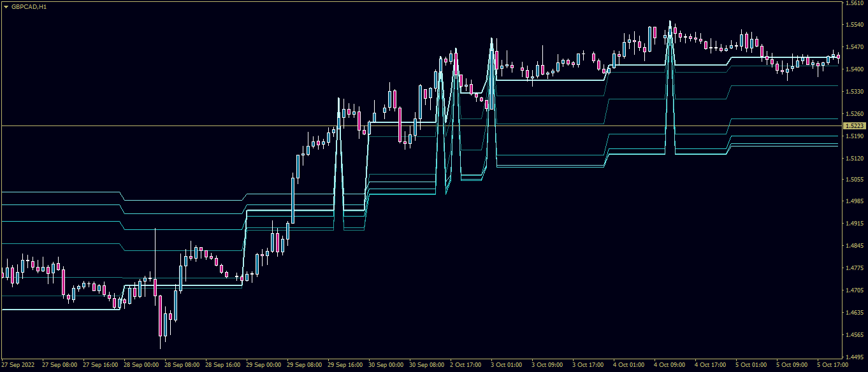Click the 28 Sep 16:00 time label
The width and height of the screenshot is (868, 372).
pos(223,366)
